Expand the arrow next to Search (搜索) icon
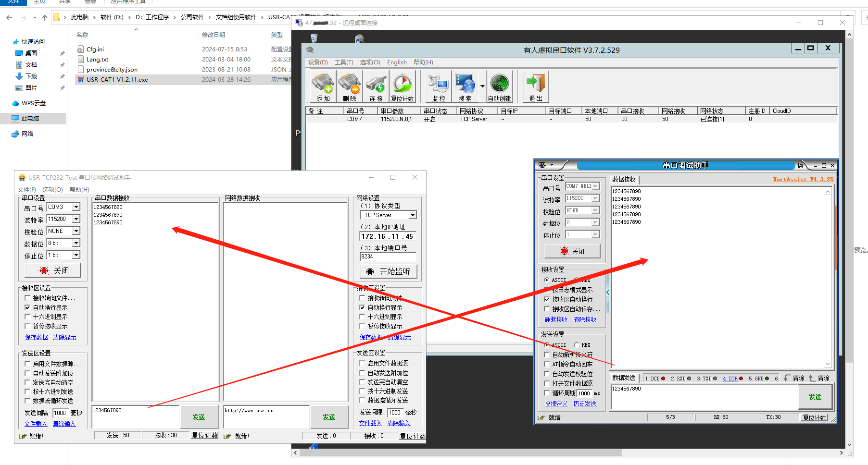 (482, 86)
